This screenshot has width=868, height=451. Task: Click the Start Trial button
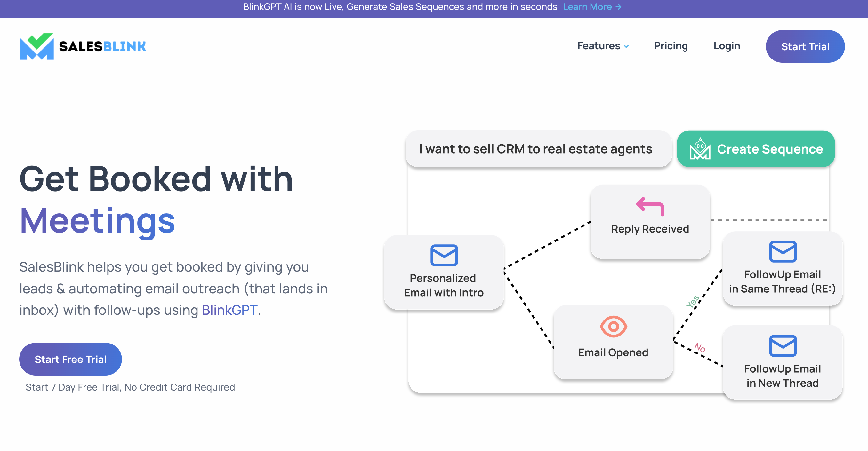pos(804,46)
